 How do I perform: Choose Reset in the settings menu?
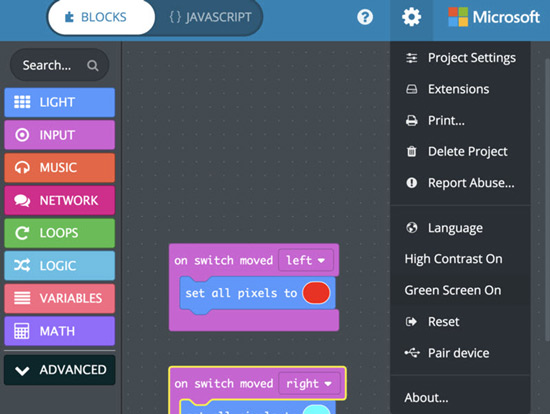[x=460, y=321]
